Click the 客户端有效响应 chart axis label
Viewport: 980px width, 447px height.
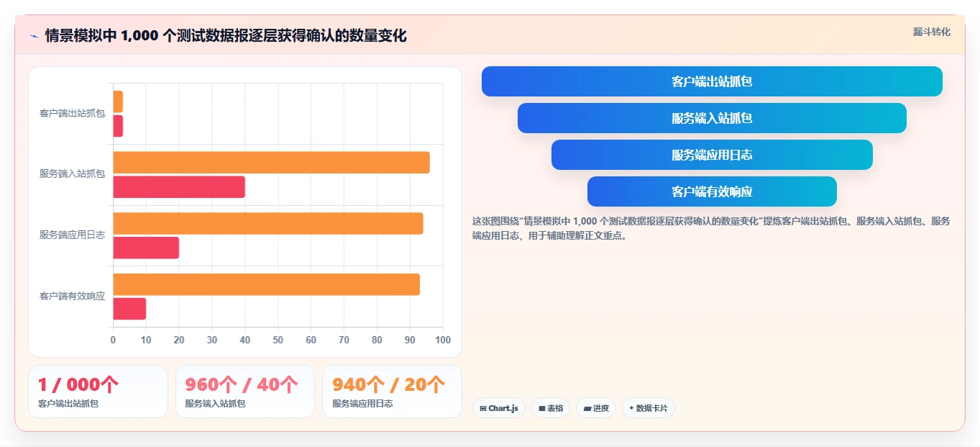pyautogui.click(x=72, y=297)
